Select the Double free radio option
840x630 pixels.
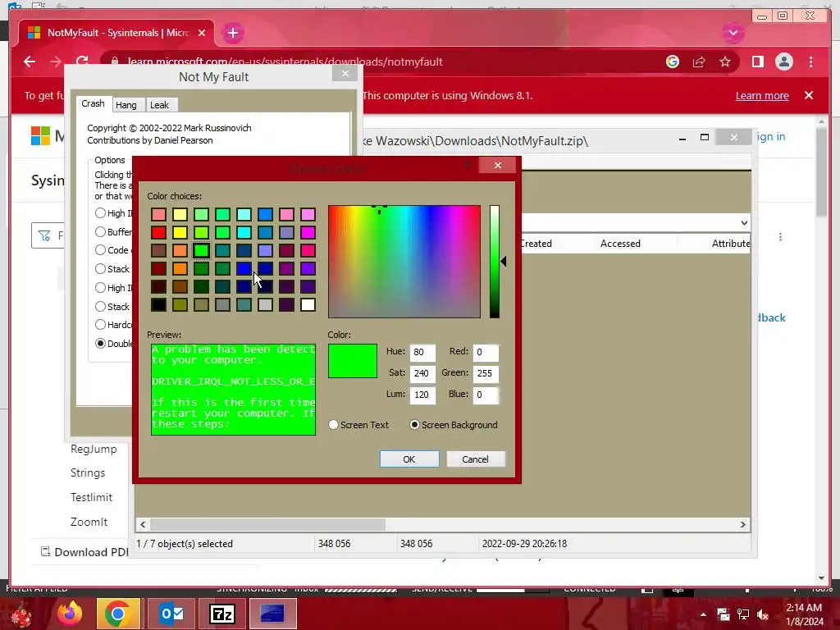[x=100, y=344]
